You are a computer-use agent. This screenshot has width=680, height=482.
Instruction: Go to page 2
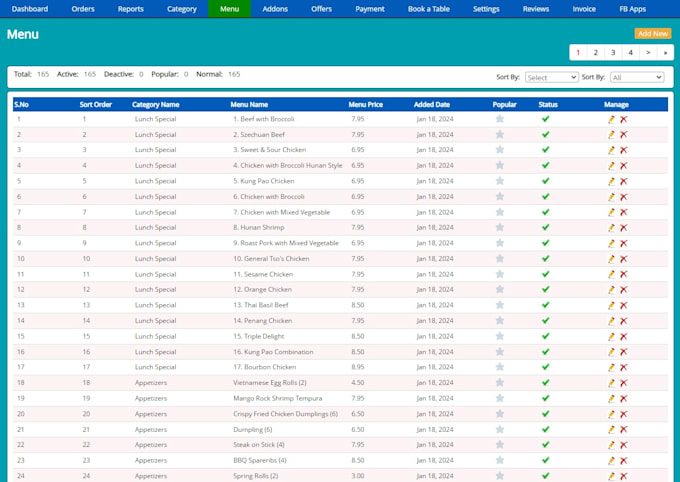[595, 52]
